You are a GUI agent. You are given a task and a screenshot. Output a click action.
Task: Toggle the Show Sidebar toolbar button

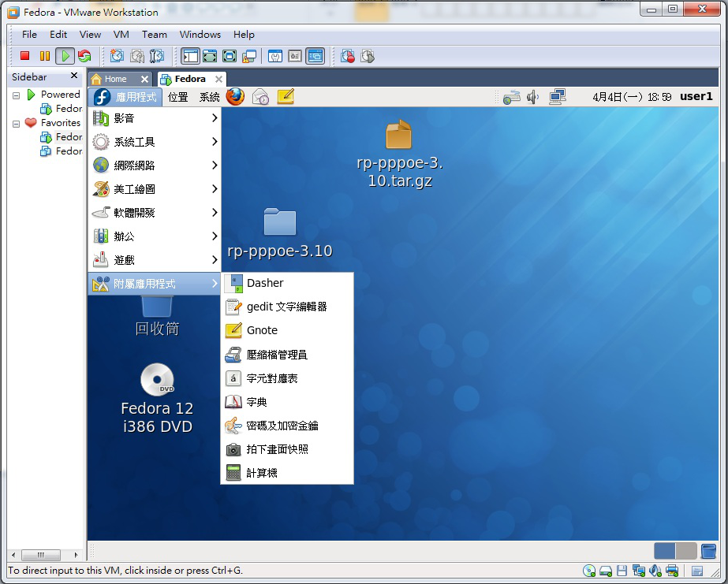190,56
